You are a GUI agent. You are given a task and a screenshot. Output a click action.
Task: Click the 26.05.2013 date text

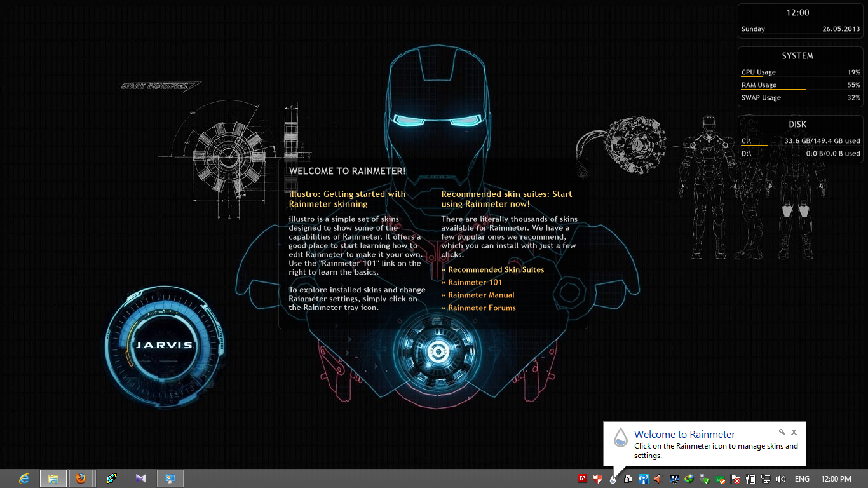click(x=841, y=29)
